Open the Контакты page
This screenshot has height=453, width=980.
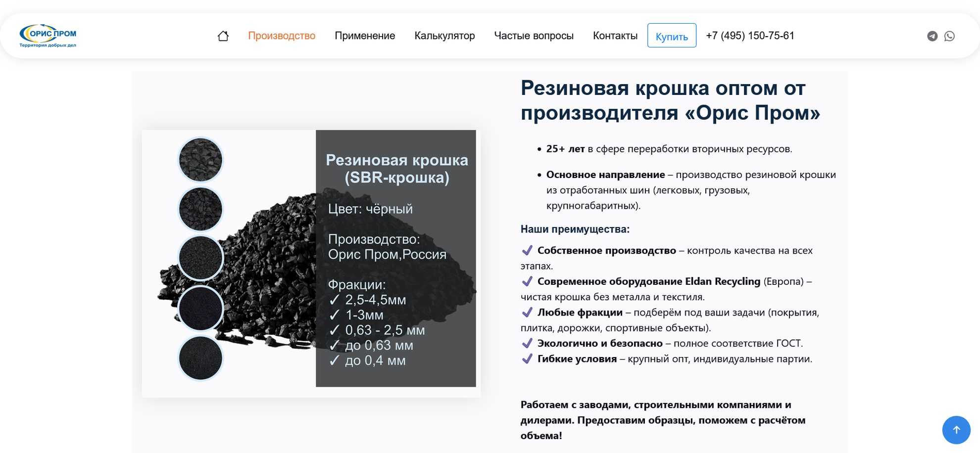615,36
